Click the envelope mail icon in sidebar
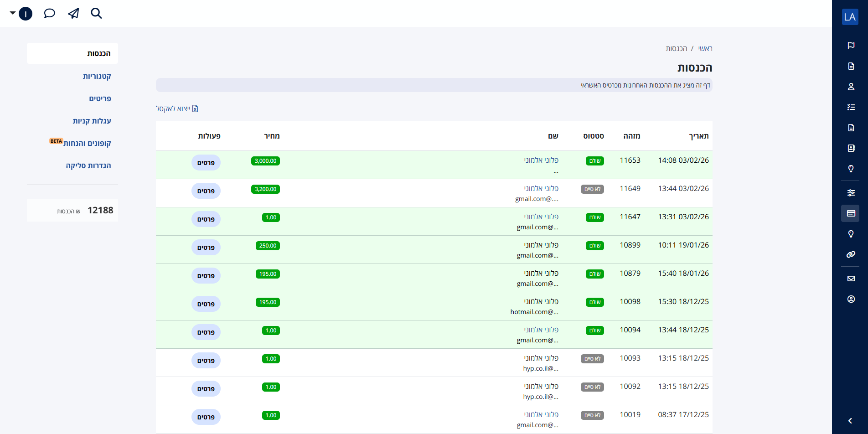This screenshot has height=434, width=868. click(851, 279)
